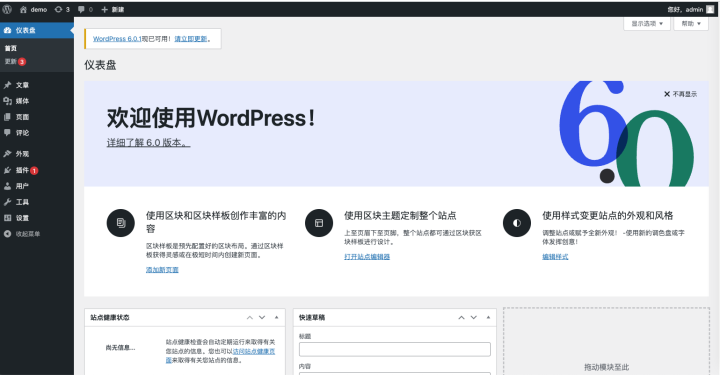
Task: Click the admin avatar in top right
Action: tap(710, 9)
